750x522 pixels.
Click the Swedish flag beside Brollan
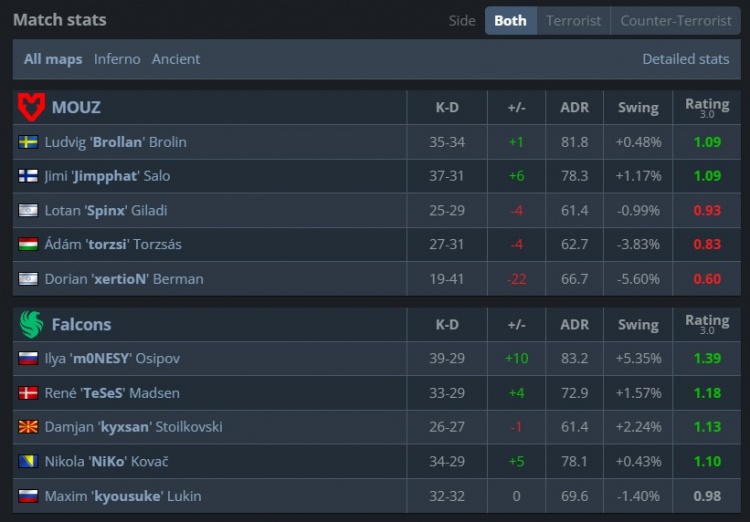click(x=28, y=142)
